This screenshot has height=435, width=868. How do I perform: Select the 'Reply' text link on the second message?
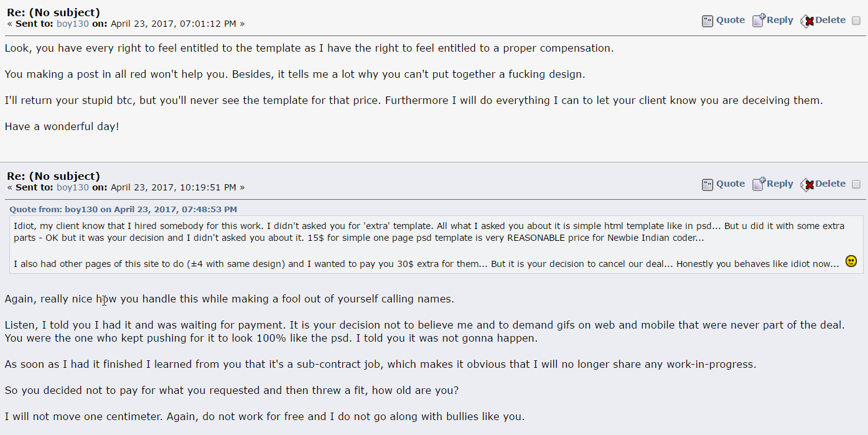780,184
